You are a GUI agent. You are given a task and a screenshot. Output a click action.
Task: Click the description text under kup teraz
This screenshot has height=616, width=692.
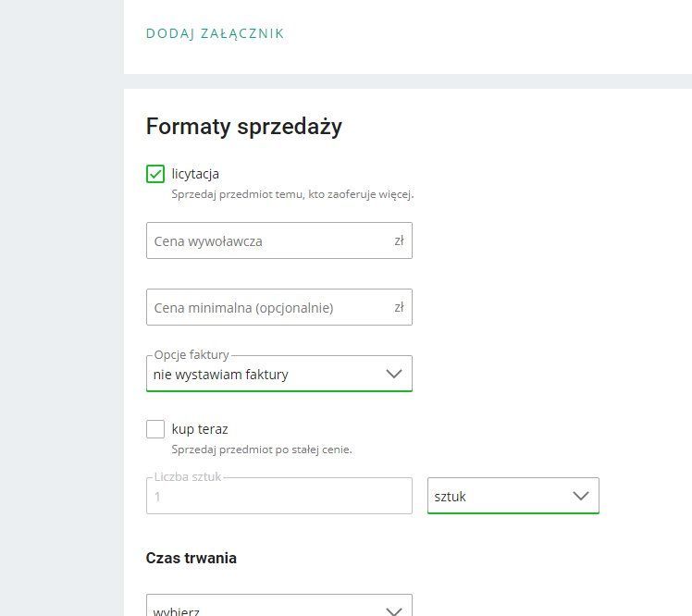pos(262,450)
